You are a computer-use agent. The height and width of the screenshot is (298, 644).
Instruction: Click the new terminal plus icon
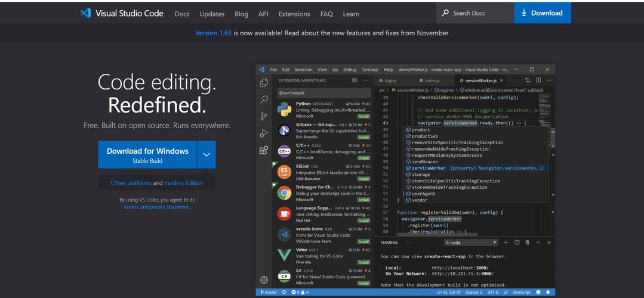(506, 242)
